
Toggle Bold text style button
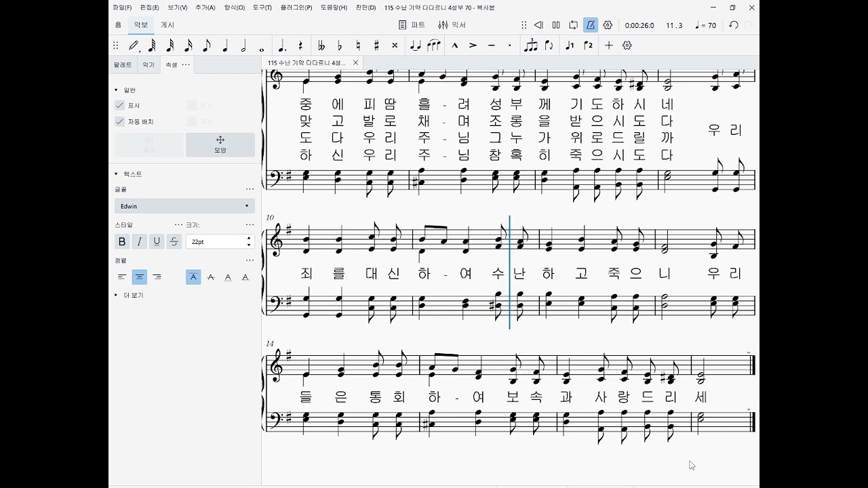click(122, 241)
